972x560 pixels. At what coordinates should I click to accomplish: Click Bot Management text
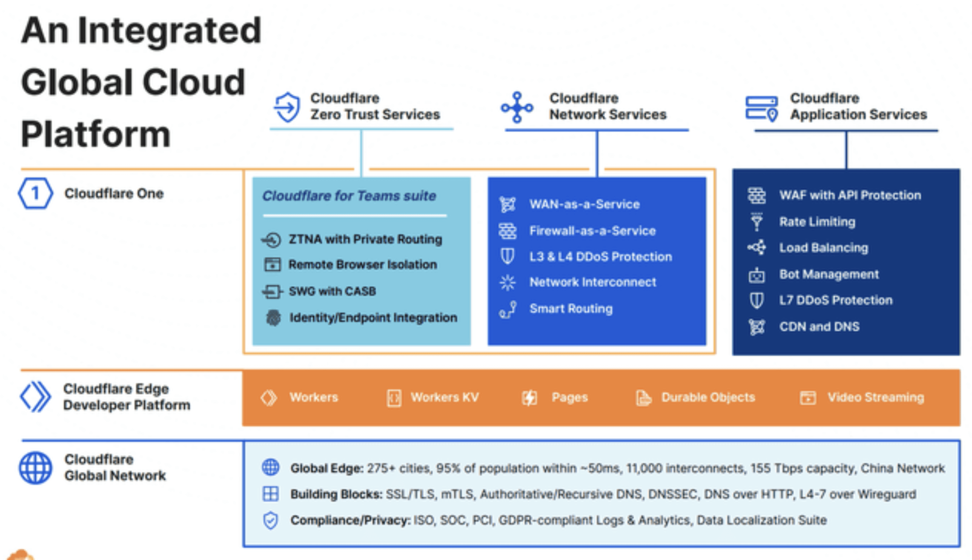829,275
